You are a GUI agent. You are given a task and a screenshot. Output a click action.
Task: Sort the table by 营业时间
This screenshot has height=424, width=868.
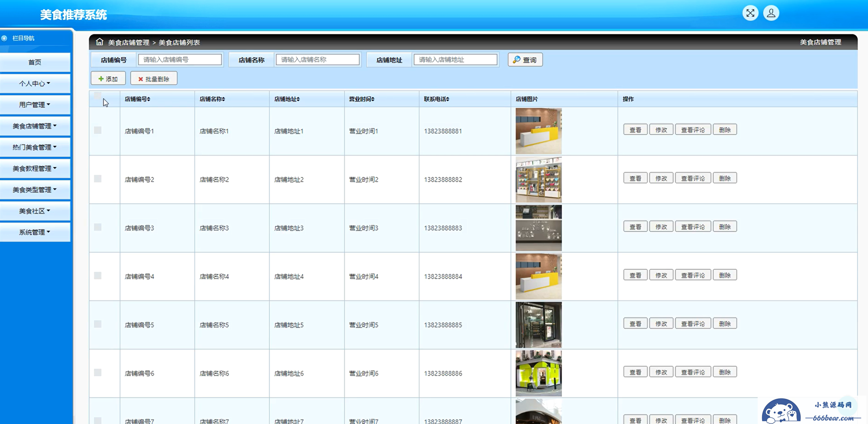pos(362,99)
